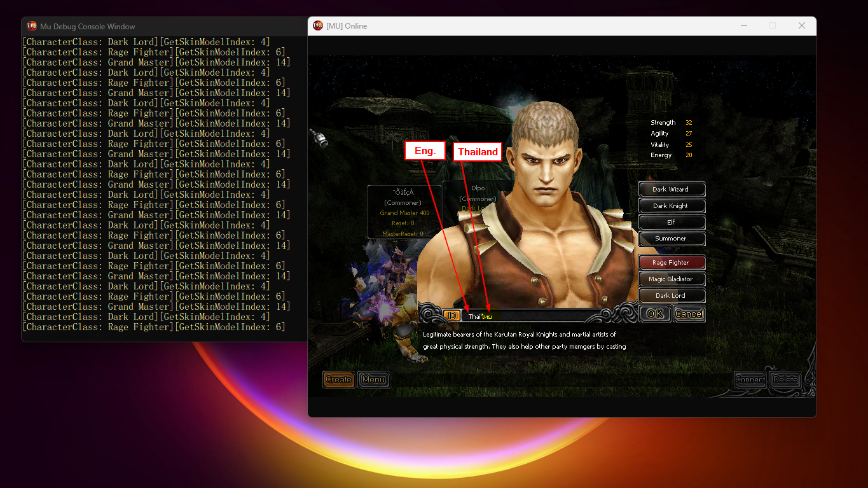Click the Mu Debug Console window icon
This screenshot has width=868, height=488.
tap(31, 27)
